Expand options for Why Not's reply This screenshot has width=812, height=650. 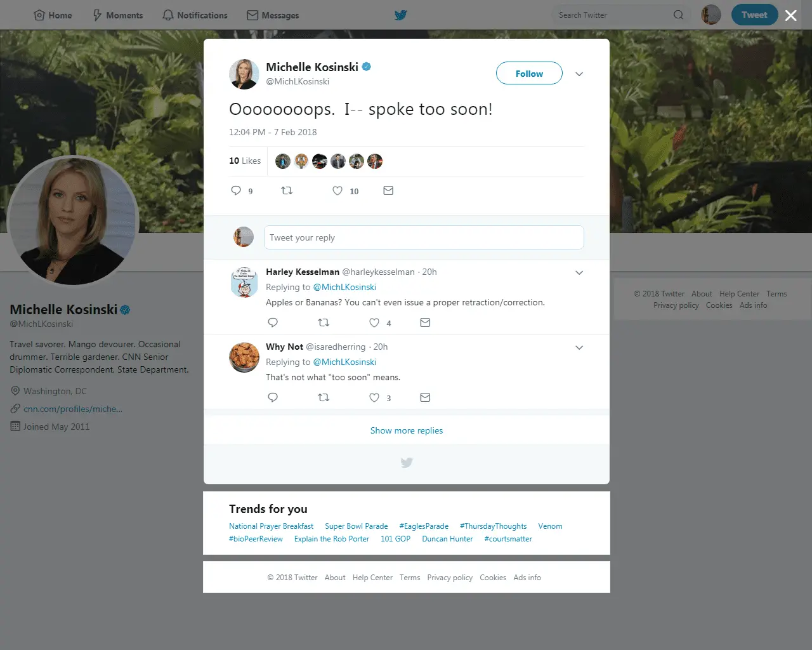pos(579,348)
